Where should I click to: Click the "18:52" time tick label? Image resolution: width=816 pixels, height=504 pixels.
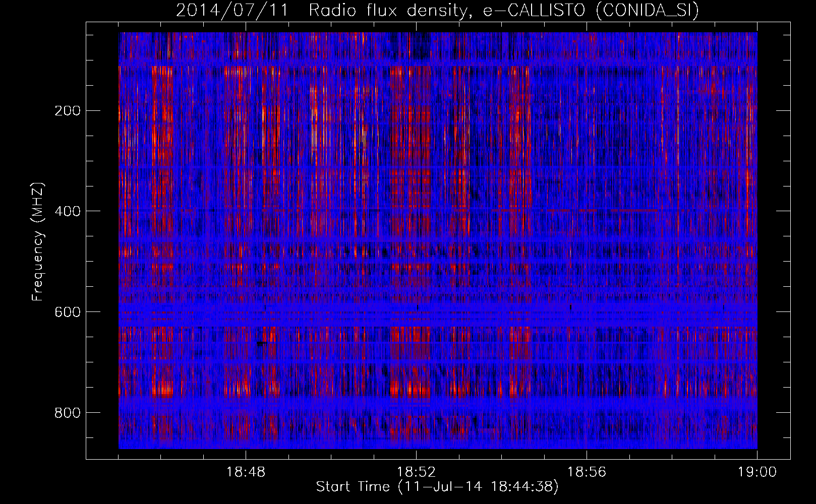416,472
